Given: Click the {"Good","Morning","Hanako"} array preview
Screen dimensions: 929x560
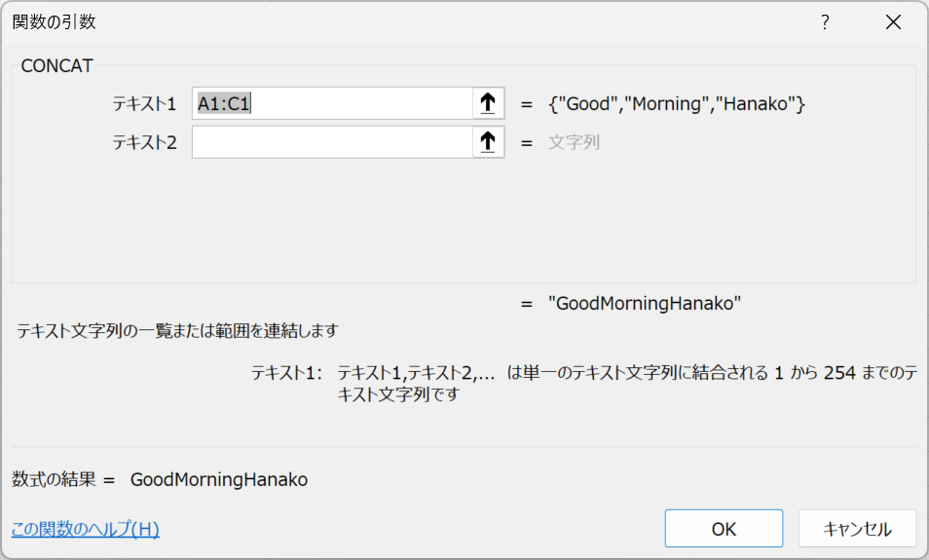Looking at the screenshot, I should (x=677, y=103).
